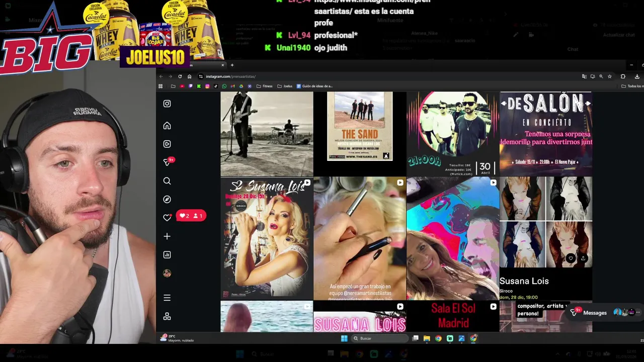The image size is (644, 362).
Task: Like the Siroco event post heart icon
Action: (x=571, y=258)
